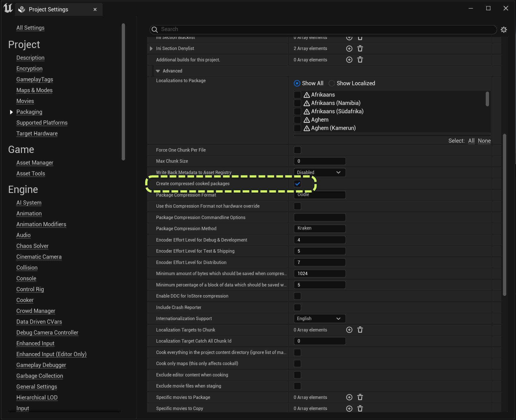516x420 pixels.
Task: Select the Show Localized radio button
Action: click(332, 83)
